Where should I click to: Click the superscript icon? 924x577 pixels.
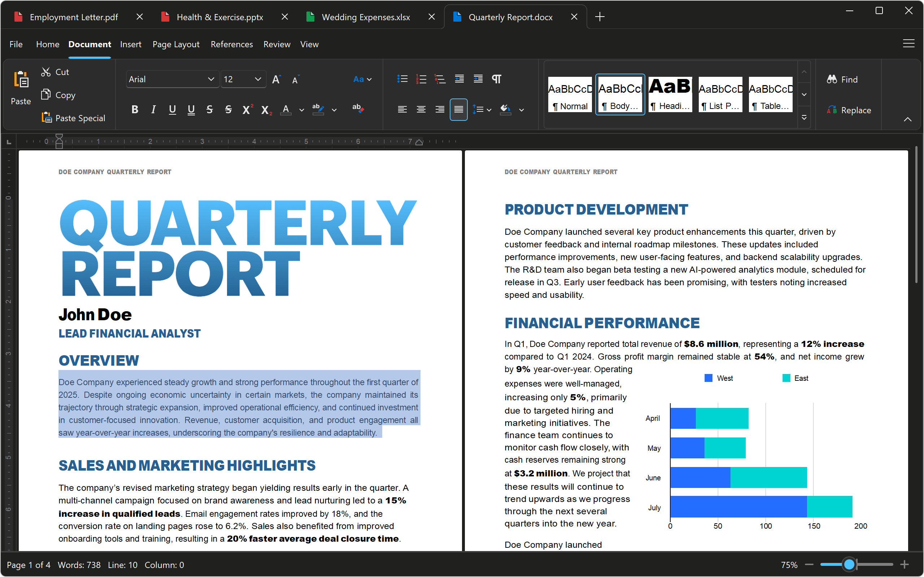[x=247, y=110]
